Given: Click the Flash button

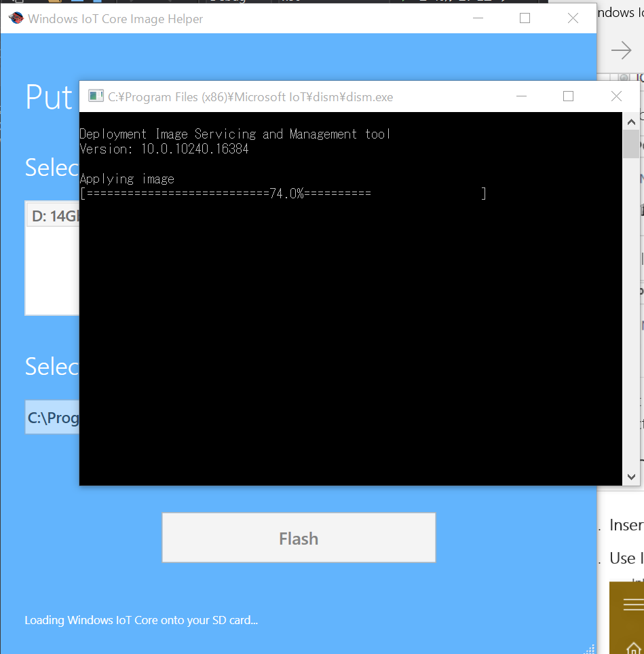Looking at the screenshot, I should [299, 538].
